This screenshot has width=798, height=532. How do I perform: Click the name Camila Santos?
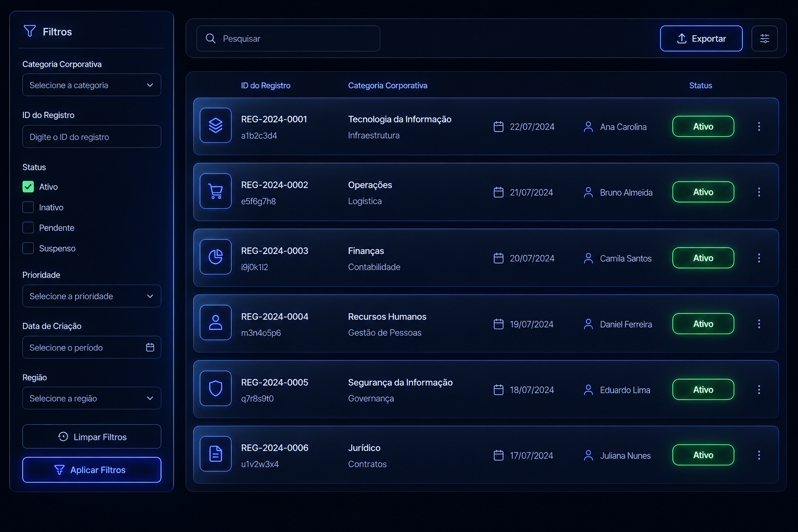(x=626, y=258)
